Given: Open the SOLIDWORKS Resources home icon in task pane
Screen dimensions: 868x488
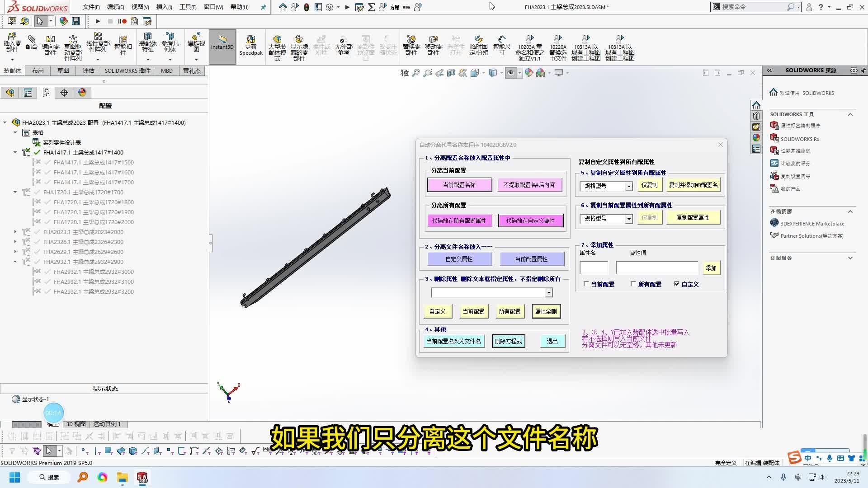Looking at the screenshot, I should pos(756,105).
